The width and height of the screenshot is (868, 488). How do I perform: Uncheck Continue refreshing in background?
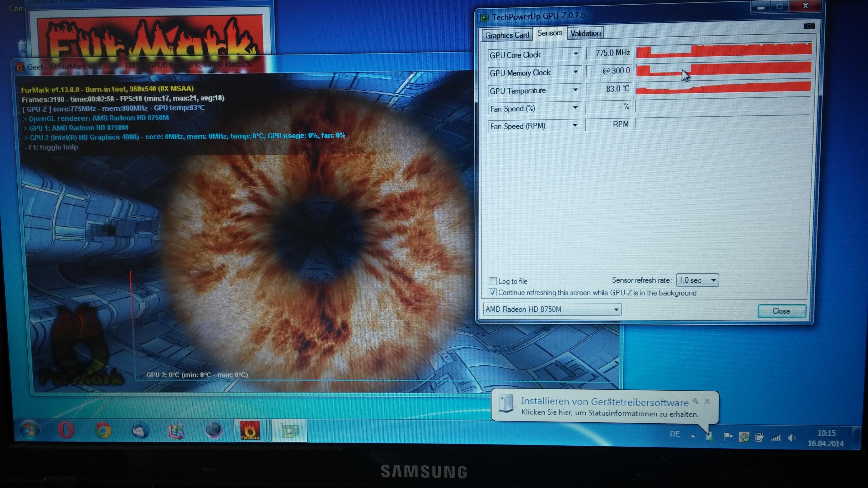pyautogui.click(x=493, y=292)
